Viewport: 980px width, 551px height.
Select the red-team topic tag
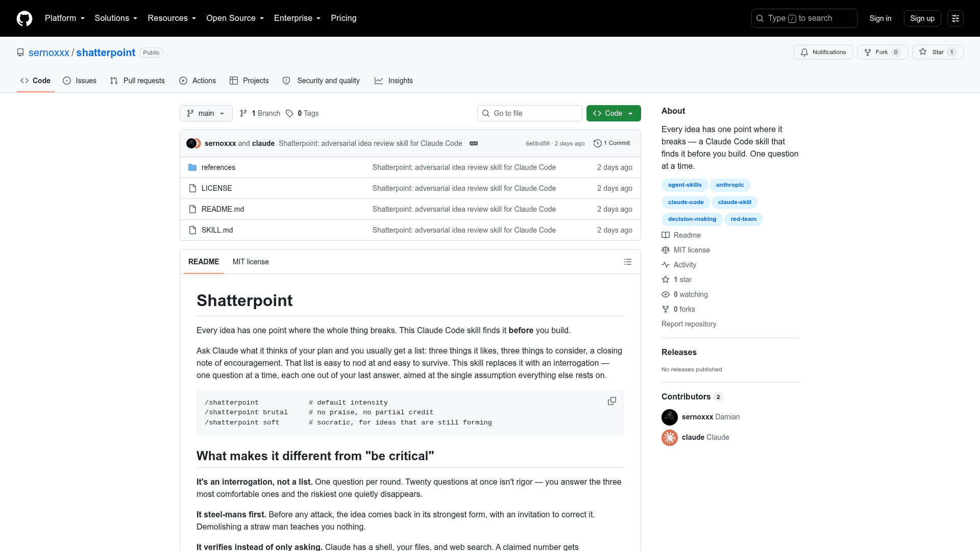pyautogui.click(x=743, y=219)
